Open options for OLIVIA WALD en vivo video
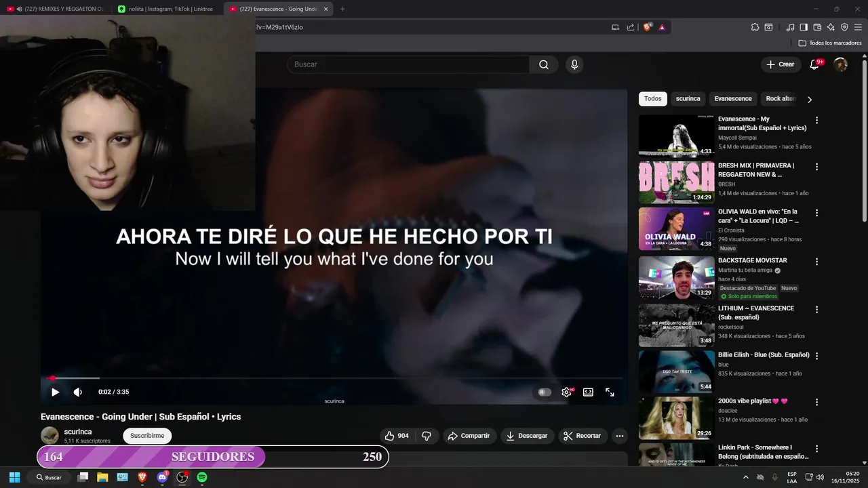The image size is (868, 488). click(816, 213)
